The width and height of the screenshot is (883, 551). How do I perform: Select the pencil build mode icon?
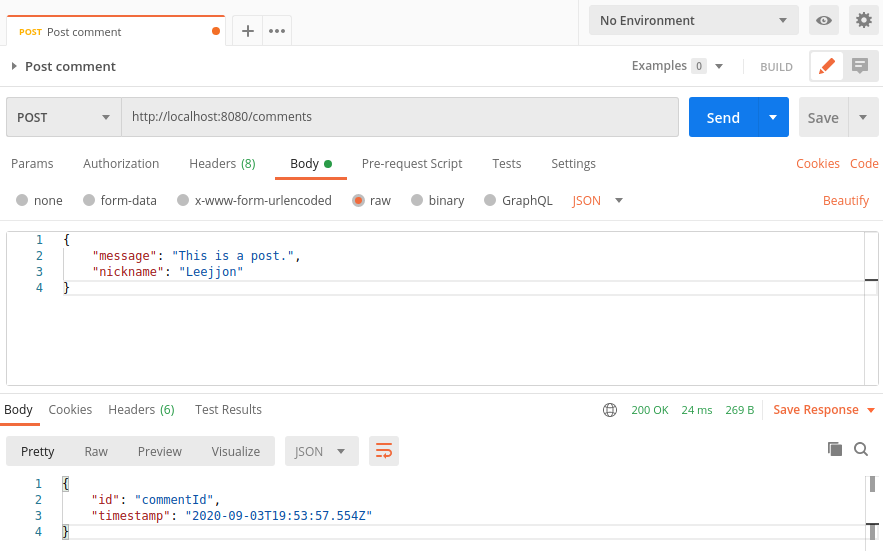tap(827, 66)
